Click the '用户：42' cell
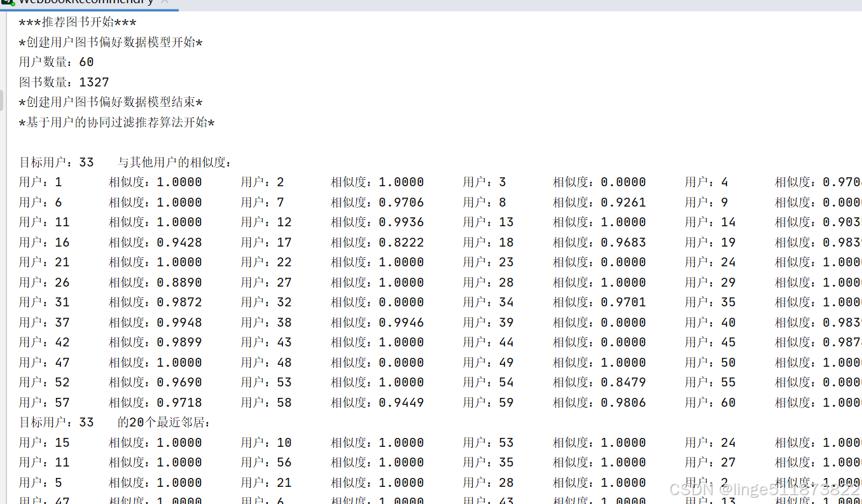862x504 pixels. [x=44, y=343]
